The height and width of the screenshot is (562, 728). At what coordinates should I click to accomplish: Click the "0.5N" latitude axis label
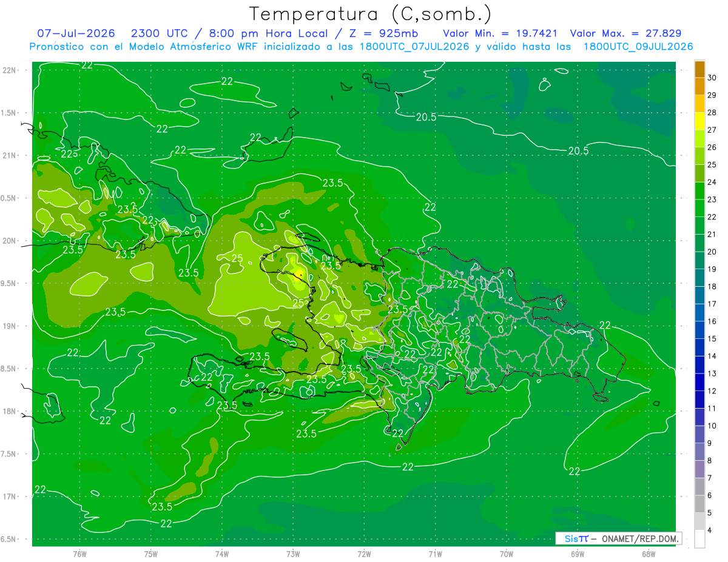9,198
